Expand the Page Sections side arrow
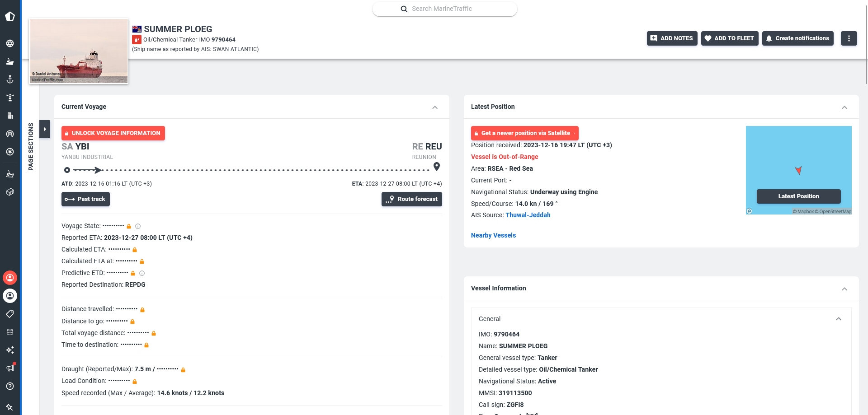Viewport: 868px width, 415px height. 45,129
